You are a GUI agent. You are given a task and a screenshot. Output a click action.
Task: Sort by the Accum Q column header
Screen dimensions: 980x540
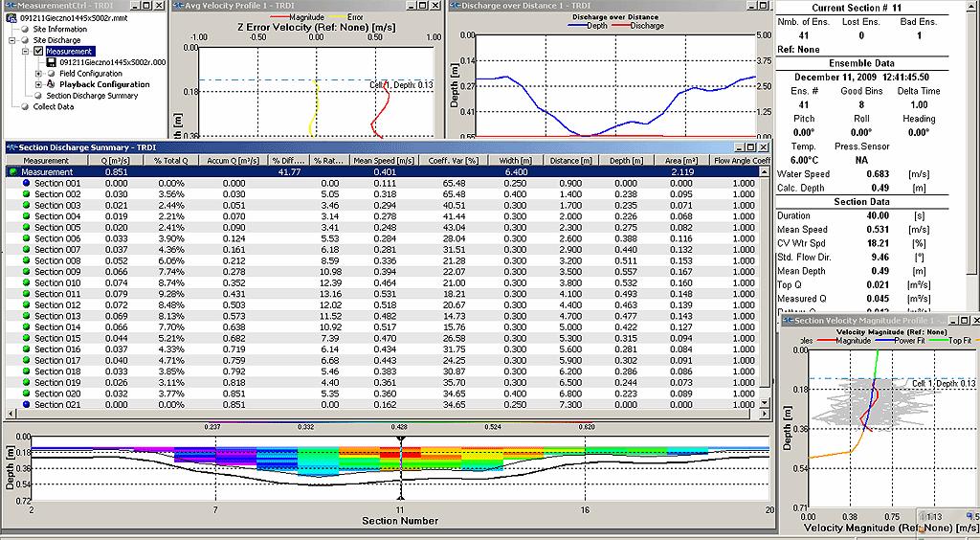coord(234,161)
